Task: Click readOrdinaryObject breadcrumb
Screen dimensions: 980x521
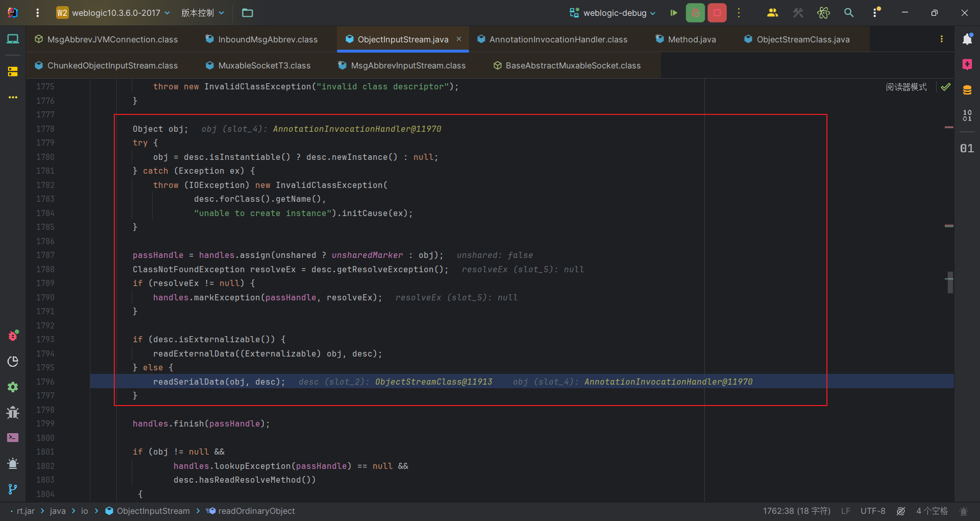Action: (x=251, y=511)
